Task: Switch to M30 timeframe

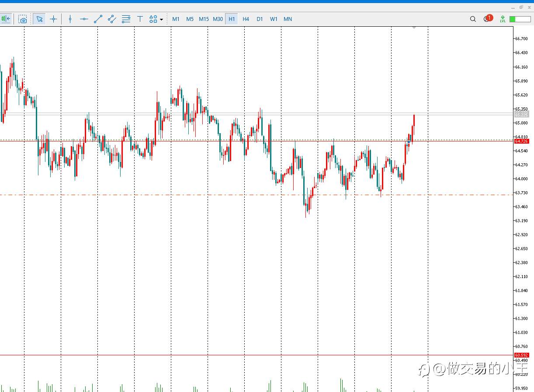Action: [x=218, y=19]
